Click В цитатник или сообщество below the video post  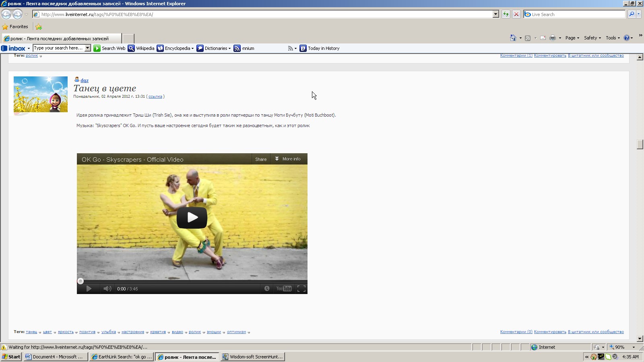[x=596, y=332]
